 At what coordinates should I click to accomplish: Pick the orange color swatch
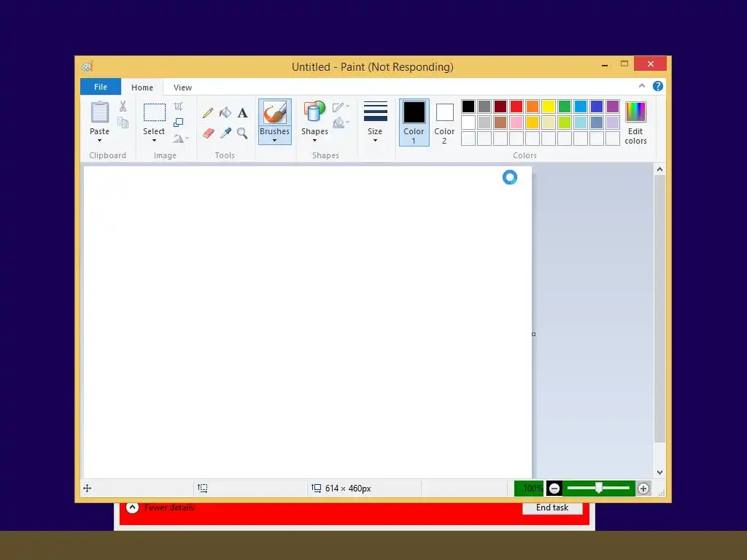tap(533, 106)
